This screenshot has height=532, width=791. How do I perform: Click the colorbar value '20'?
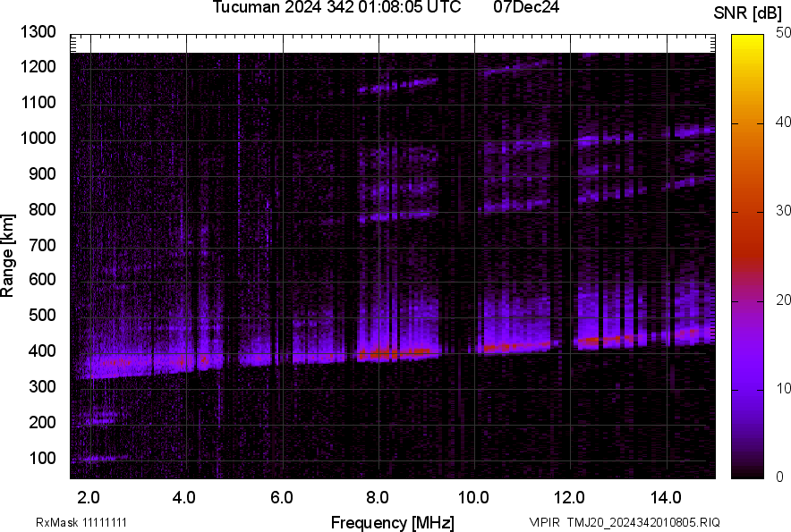point(784,300)
